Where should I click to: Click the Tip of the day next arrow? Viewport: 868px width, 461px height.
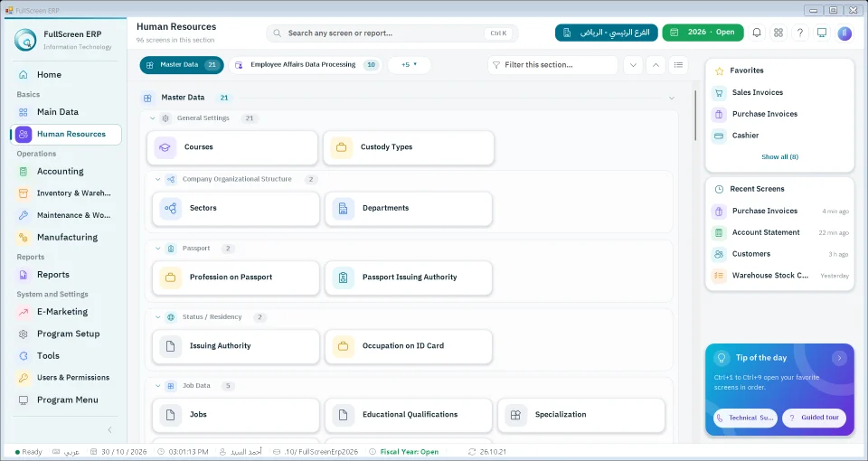839,358
